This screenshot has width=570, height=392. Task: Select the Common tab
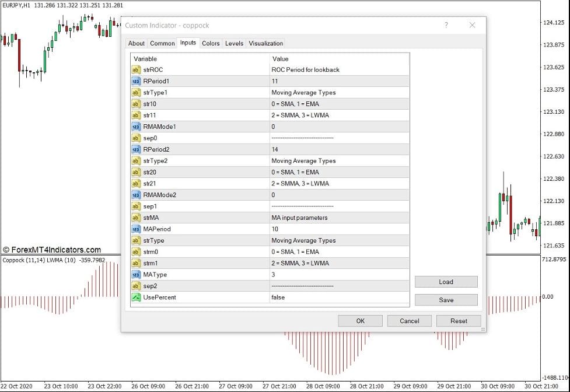pos(162,43)
